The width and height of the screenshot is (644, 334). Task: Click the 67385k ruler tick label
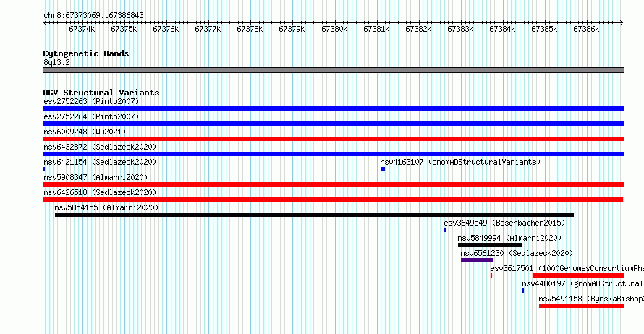coord(544,29)
